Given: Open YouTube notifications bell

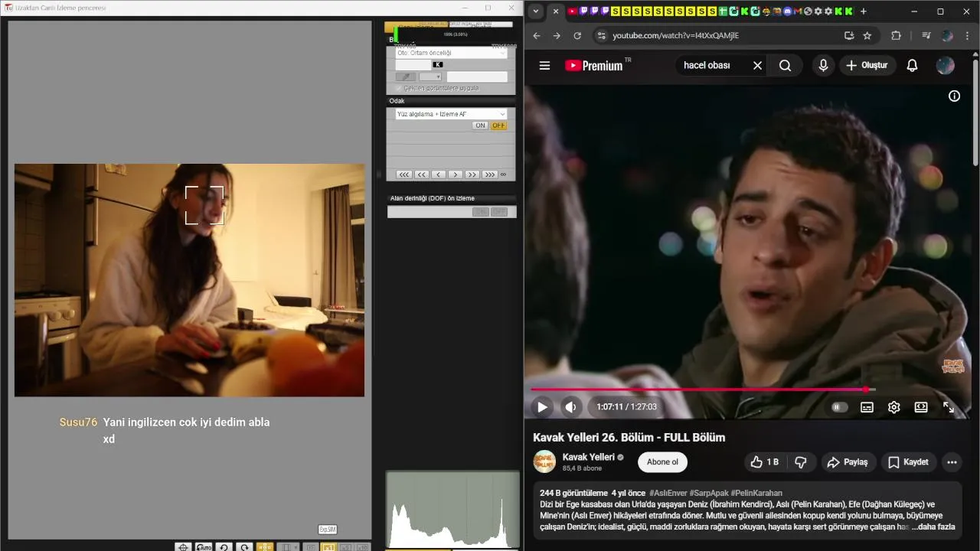Looking at the screenshot, I should (x=912, y=66).
